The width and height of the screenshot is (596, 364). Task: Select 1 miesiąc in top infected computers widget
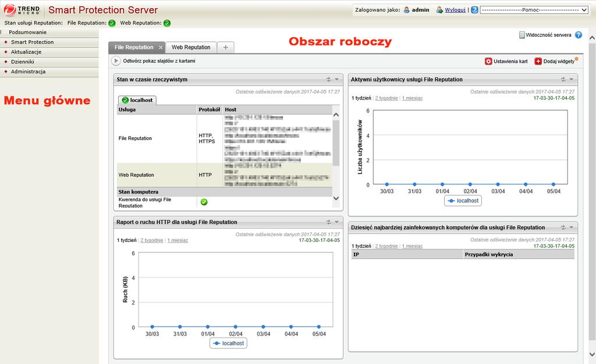pyautogui.click(x=412, y=246)
